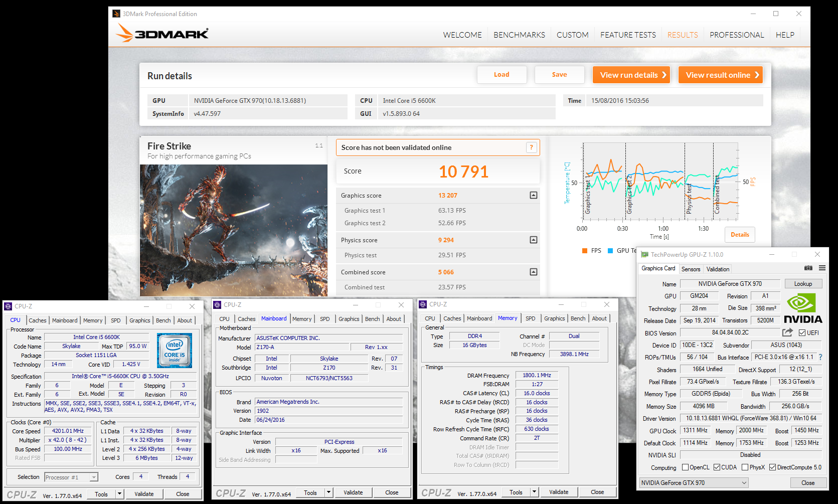Viewport: 838px width, 504px height.
Task: Click the GPU-Z Name field GeForce GTX 970
Action: click(730, 284)
